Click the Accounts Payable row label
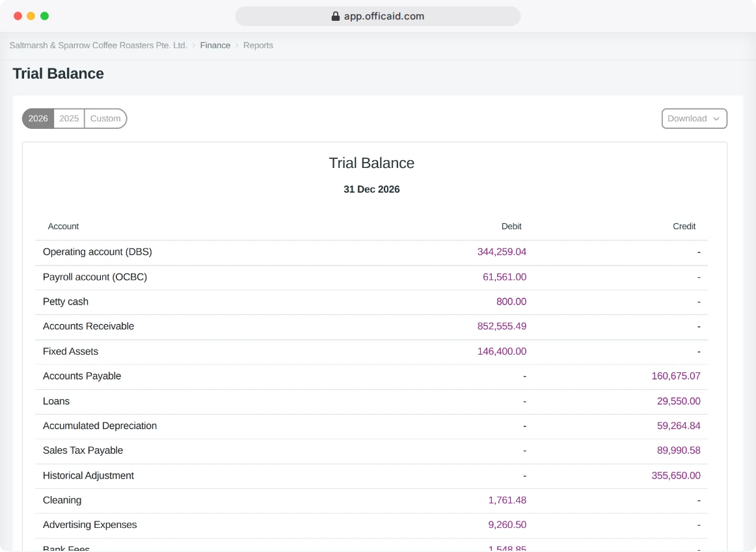The width and height of the screenshot is (756, 552). pyautogui.click(x=82, y=376)
